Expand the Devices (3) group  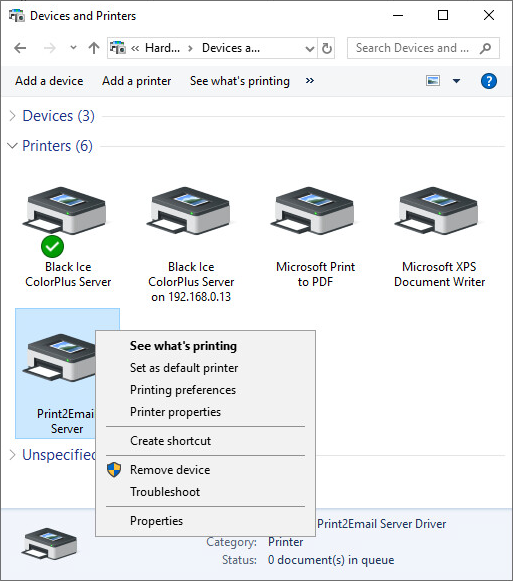[x=13, y=116]
